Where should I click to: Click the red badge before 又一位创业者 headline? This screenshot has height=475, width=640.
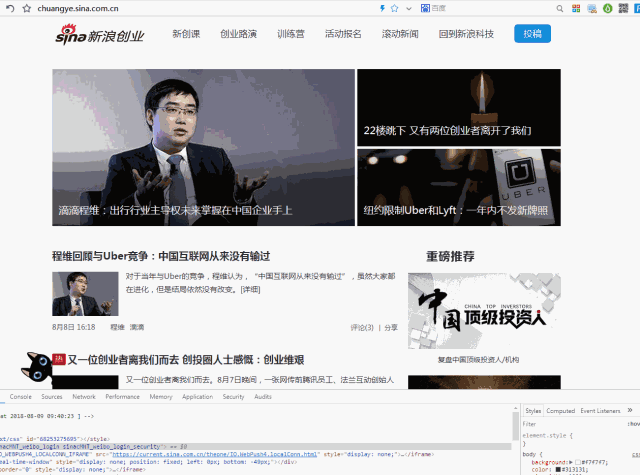tap(59, 360)
